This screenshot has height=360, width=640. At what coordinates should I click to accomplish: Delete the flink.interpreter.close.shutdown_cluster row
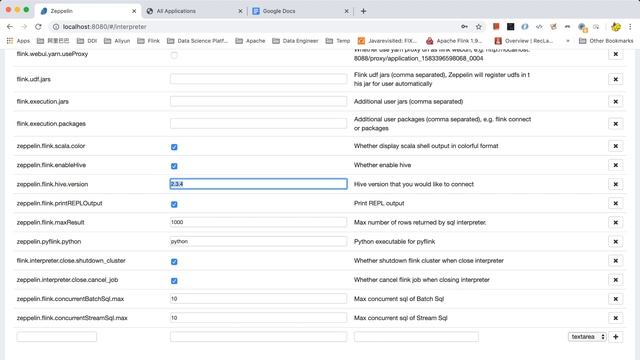click(x=616, y=260)
